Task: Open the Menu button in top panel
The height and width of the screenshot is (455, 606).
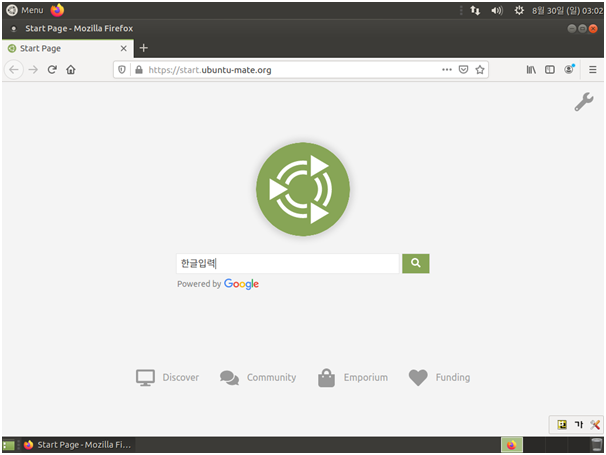Action: click(x=25, y=10)
